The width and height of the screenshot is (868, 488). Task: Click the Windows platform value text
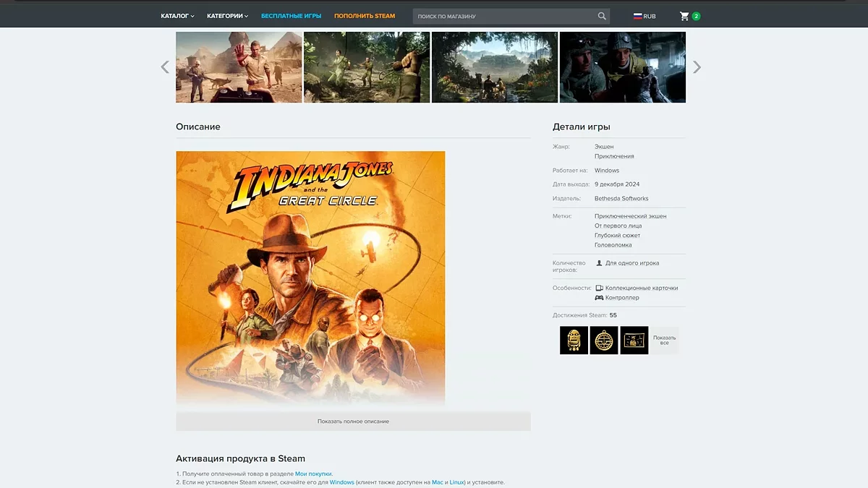click(x=607, y=171)
